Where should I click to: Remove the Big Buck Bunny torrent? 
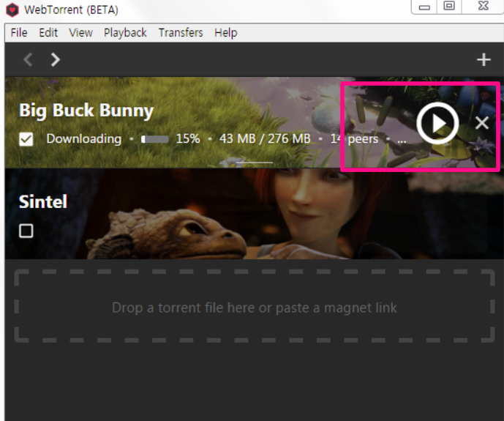[x=482, y=123]
